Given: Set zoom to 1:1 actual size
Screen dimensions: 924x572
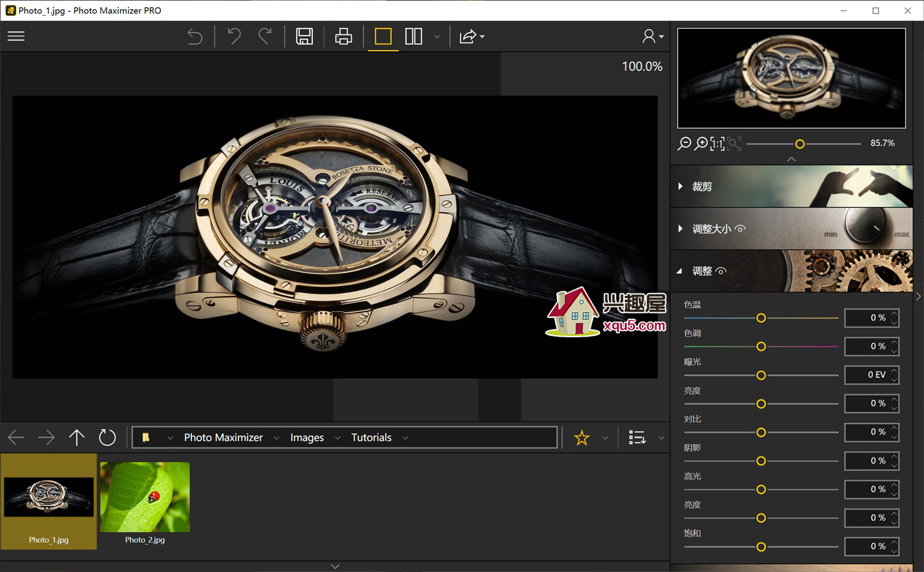Looking at the screenshot, I should (x=718, y=144).
